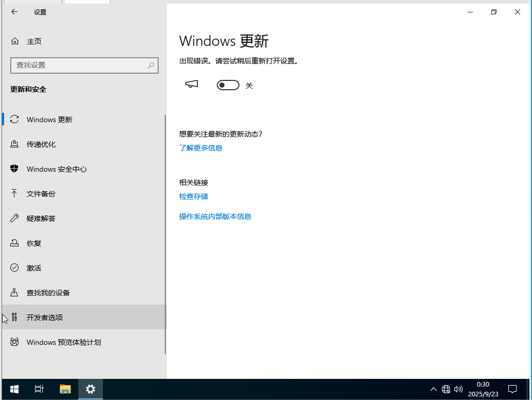Screen dimensions: 532x400
Task: Open the Home (主页) page icon
Action: pos(14,41)
